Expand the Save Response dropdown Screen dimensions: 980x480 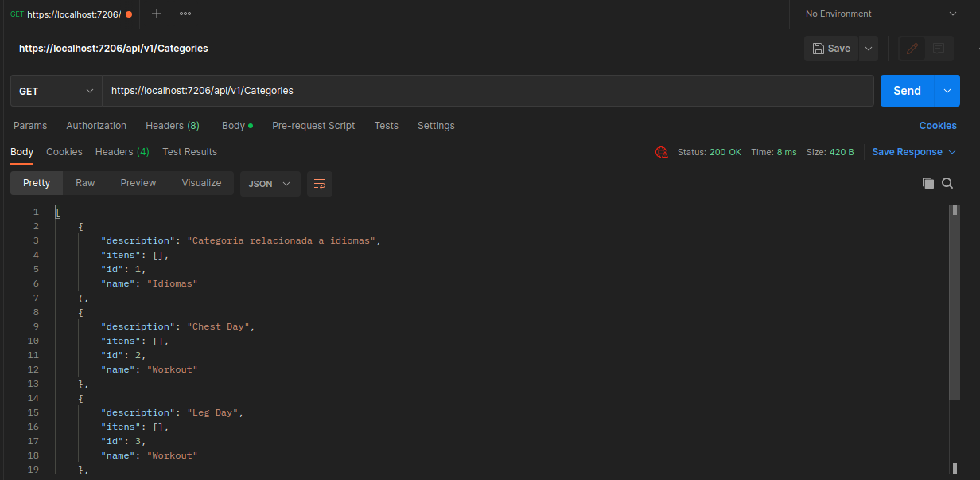pyautogui.click(x=914, y=152)
